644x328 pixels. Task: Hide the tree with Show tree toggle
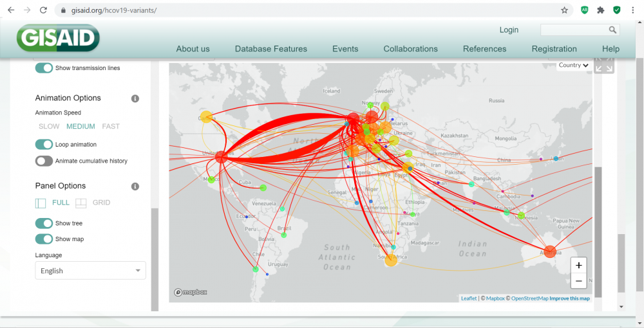[x=44, y=223]
